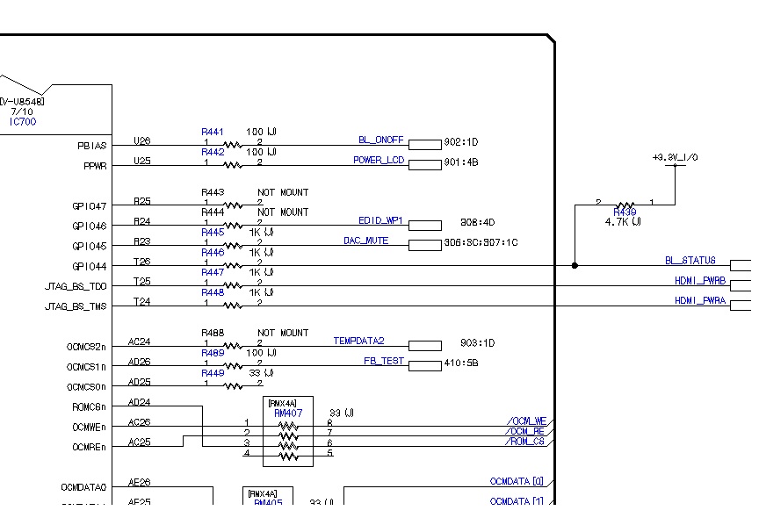Click the R441 resistor symbol

232,145
